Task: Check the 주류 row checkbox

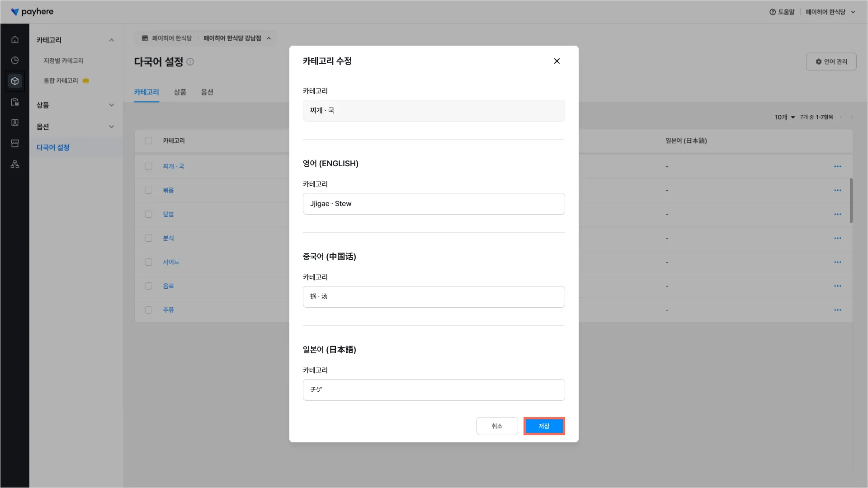Action: click(148, 310)
